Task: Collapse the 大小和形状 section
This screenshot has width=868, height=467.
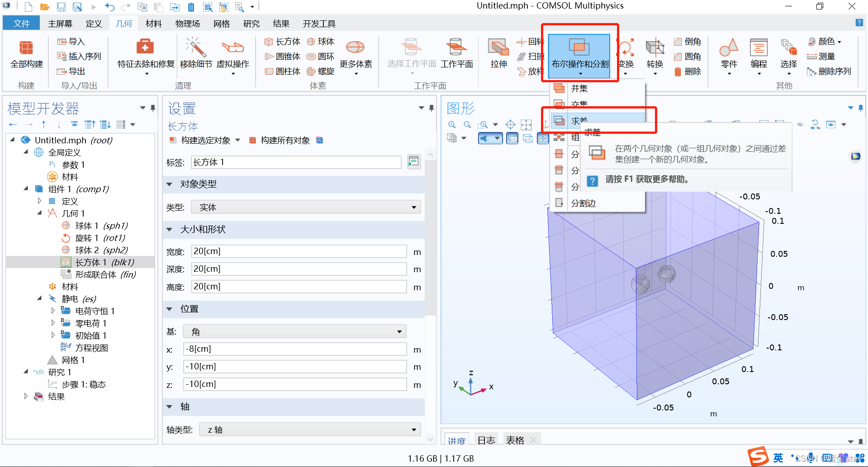Action: pos(170,229)
